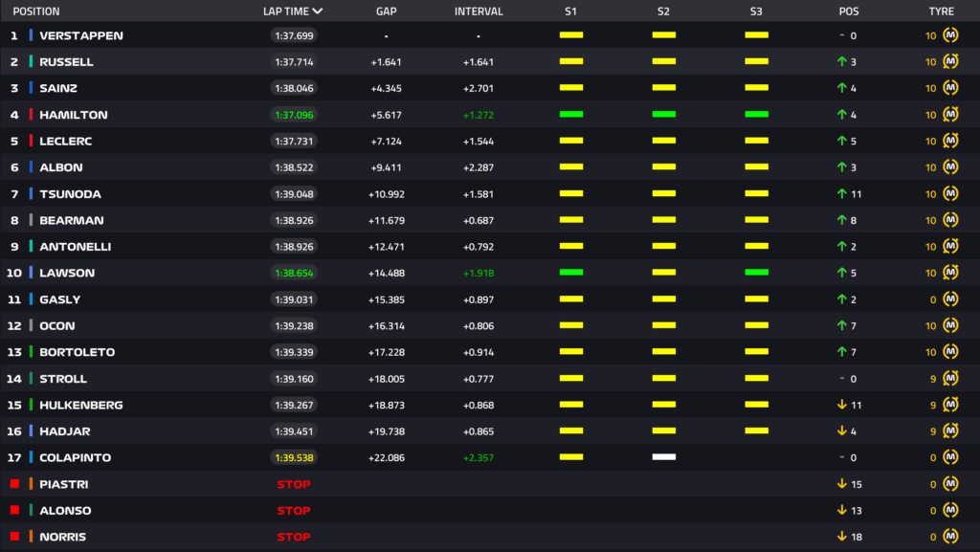Sort using the LAP TIME chevron arrow

coord(317,11)
